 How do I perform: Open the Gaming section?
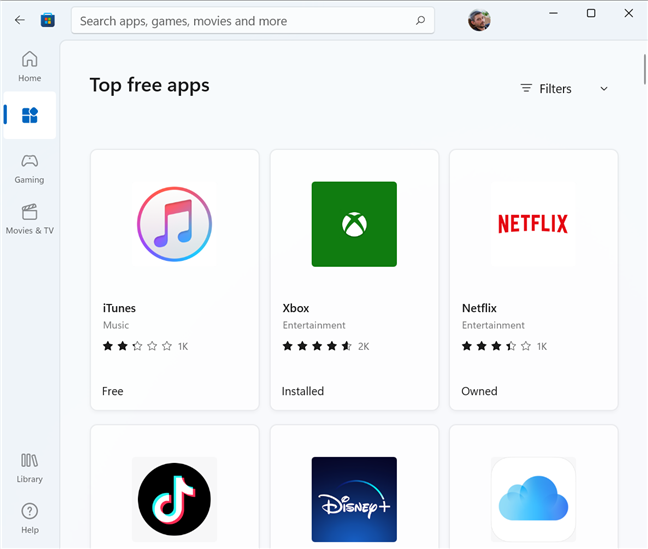point(29,169)
